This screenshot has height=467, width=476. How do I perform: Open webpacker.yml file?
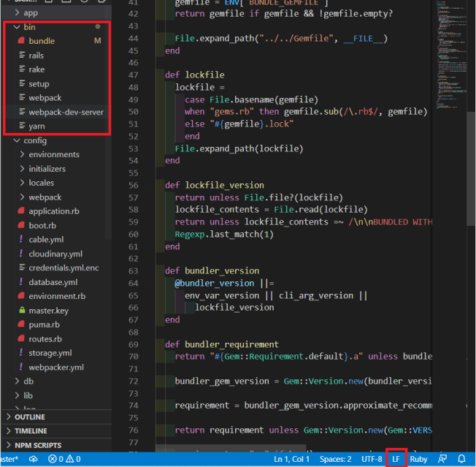[x=56, y=367]
